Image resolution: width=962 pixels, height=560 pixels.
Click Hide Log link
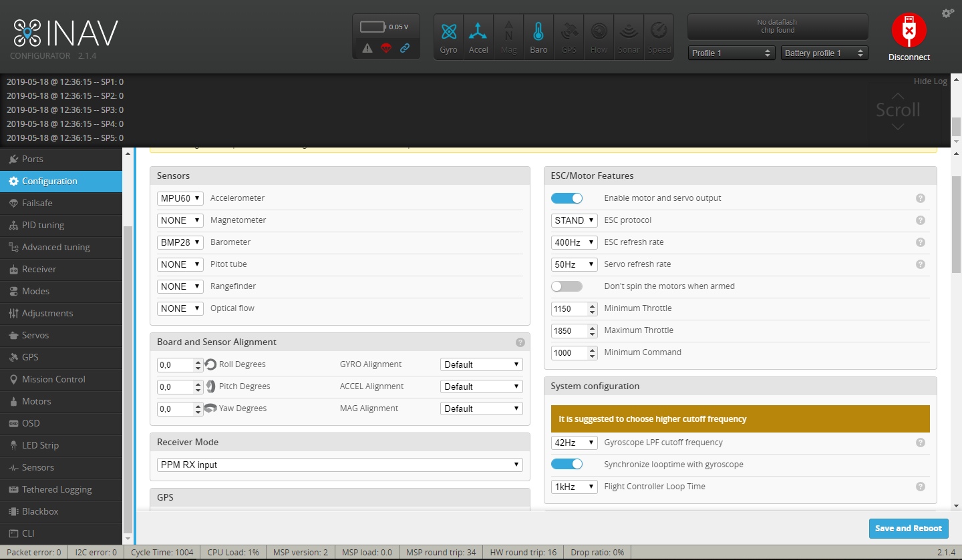coord(930,81)
